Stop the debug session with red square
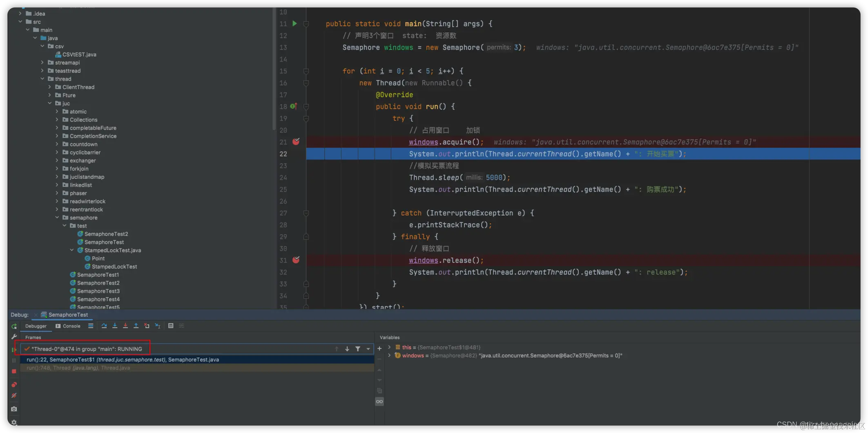 14,371
